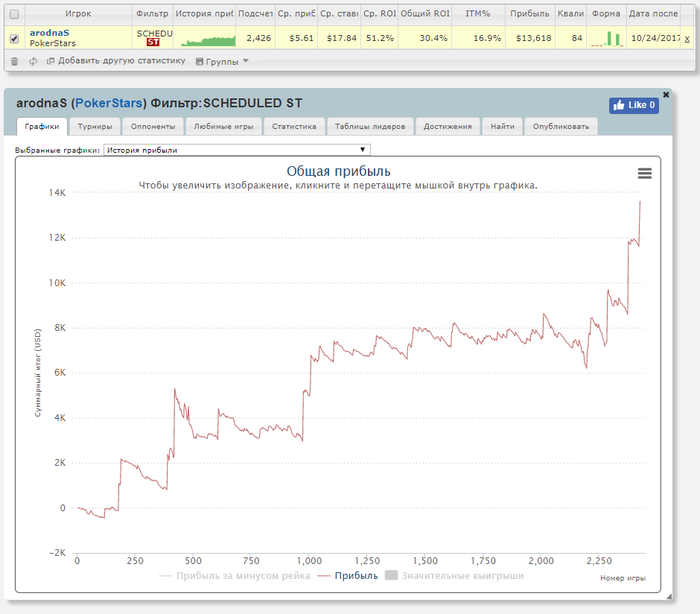Image resolution: width=700 pixels, height=614 pixels.
Task: Open the chart hamburger menu icon
Action: [644, 173]
